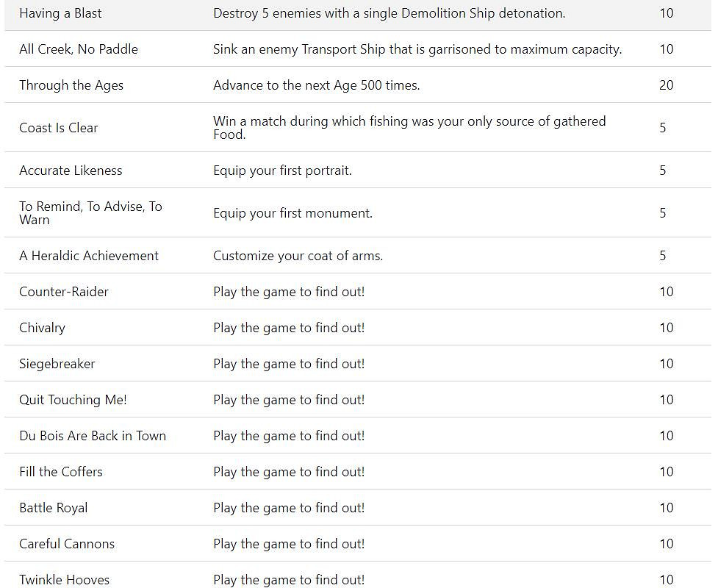
Task: Click "Advance to the next Age 500 times." text
Action: (316, 85)
